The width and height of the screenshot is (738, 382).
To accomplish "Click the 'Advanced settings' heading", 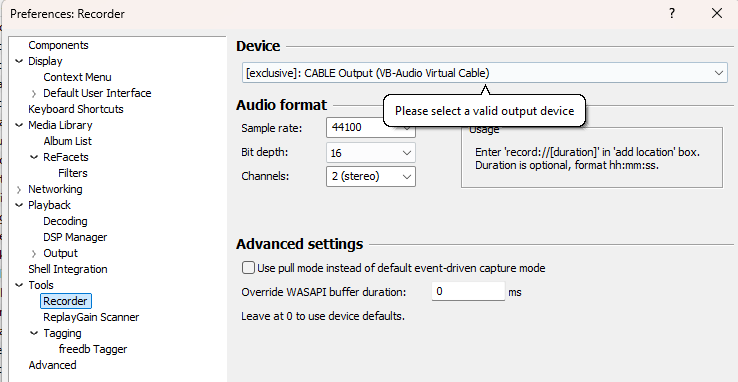I will [x=300, y=244].
